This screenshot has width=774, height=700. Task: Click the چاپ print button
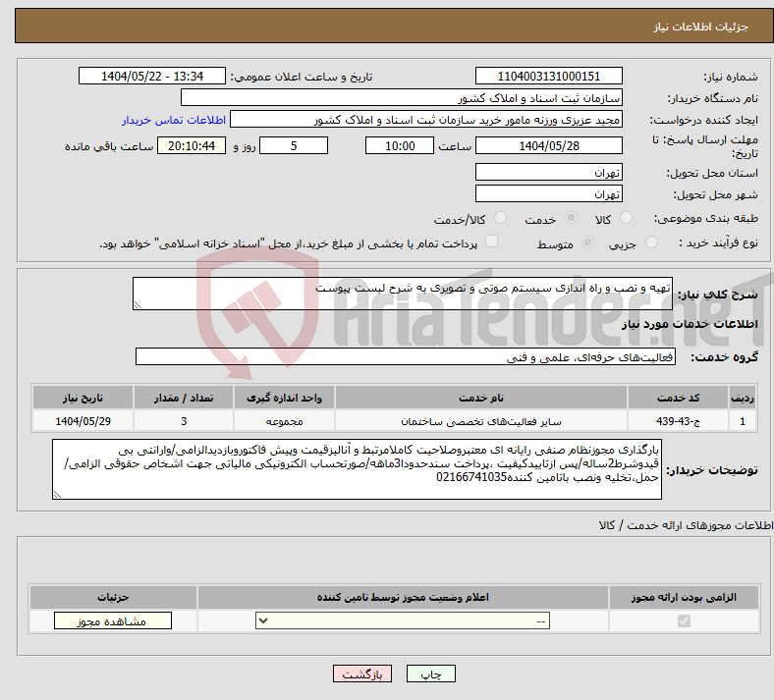(x=431, y=673)
